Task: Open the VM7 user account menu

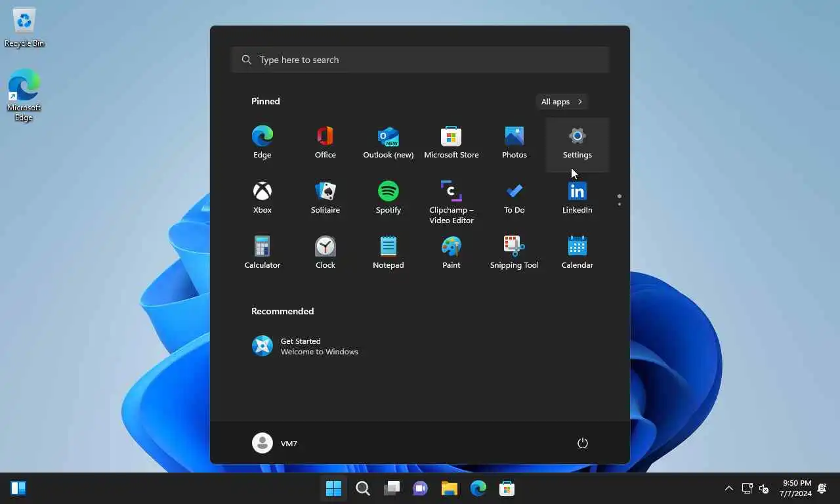Action: (275, 443)
